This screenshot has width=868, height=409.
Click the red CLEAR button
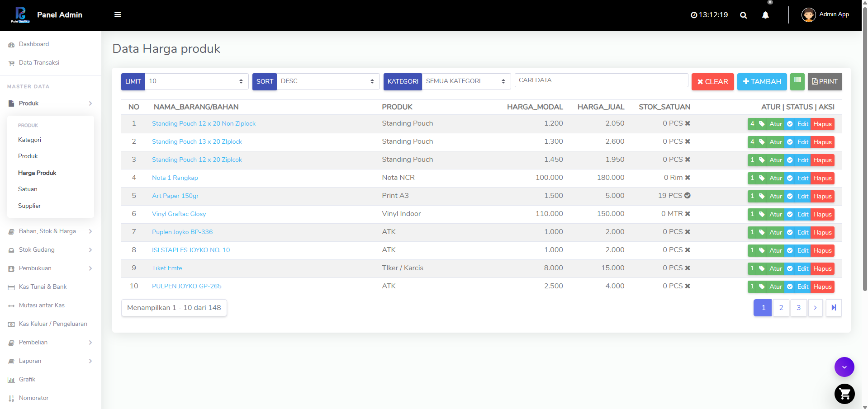pyautogui.click(x=712, y=82)
